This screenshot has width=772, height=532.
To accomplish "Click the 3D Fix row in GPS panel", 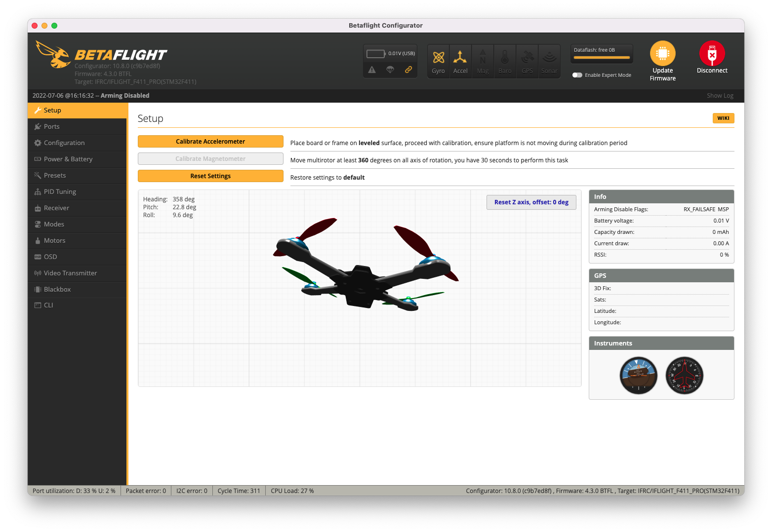I will point(661,288).
